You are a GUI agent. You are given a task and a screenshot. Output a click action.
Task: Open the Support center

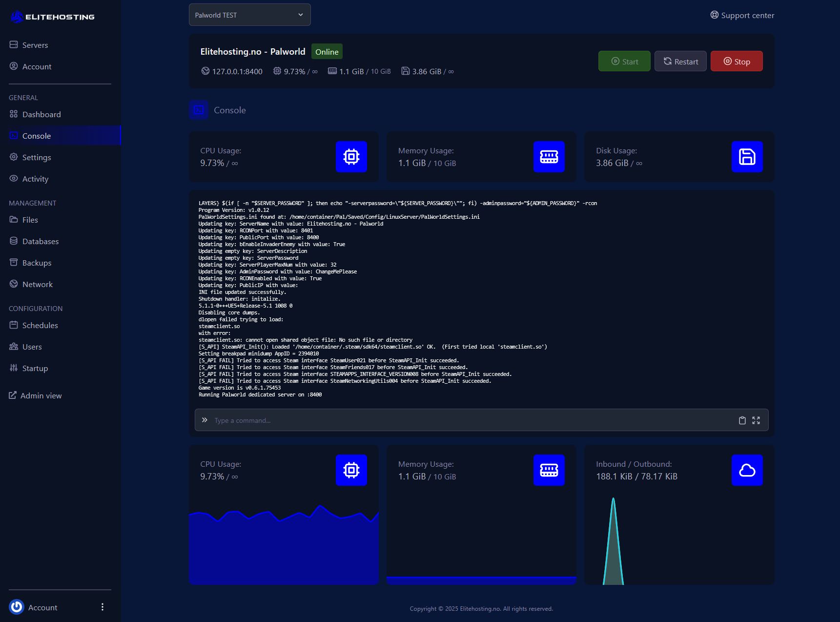pos(742,15)
